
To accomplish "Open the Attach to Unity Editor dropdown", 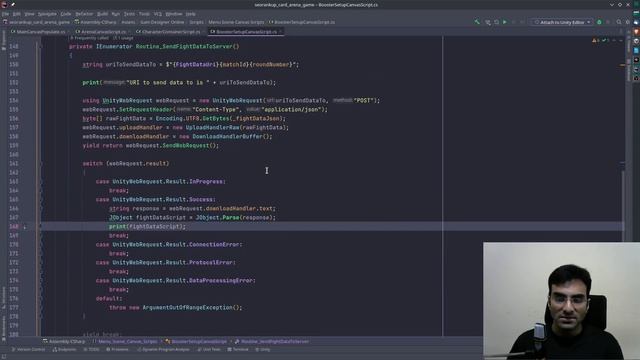I will pyautogui.click(x=562, y=22).
